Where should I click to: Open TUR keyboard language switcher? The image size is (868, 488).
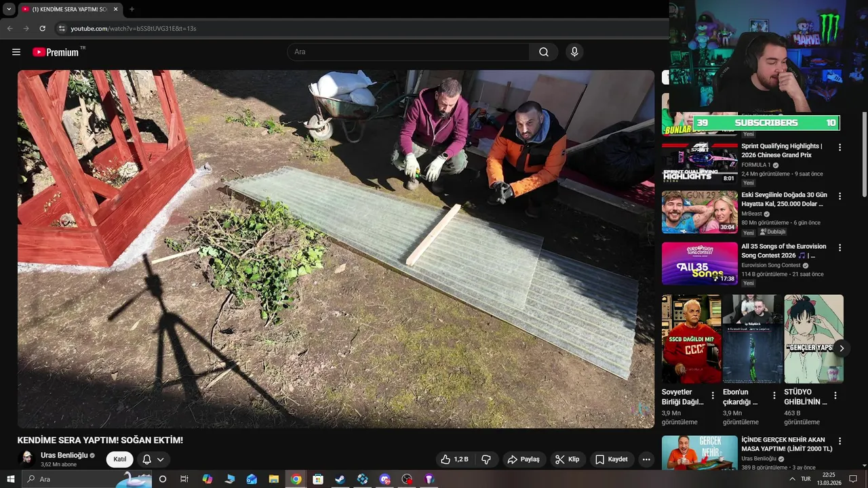tap(806, 479)
